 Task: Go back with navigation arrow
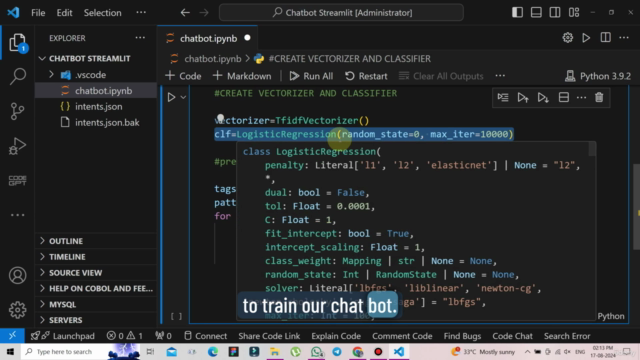pyautogui.click(x=185, y=13)
